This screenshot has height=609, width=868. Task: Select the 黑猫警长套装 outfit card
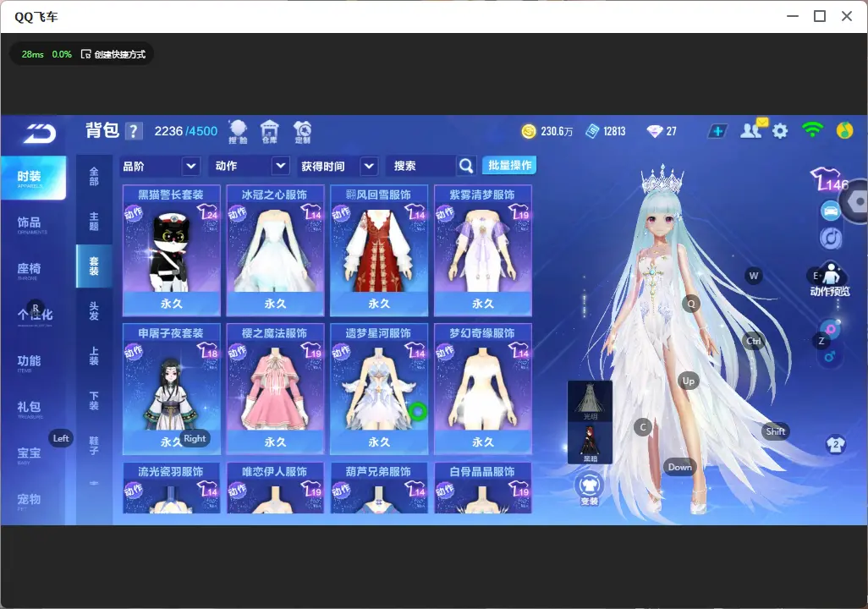point(172,250)
